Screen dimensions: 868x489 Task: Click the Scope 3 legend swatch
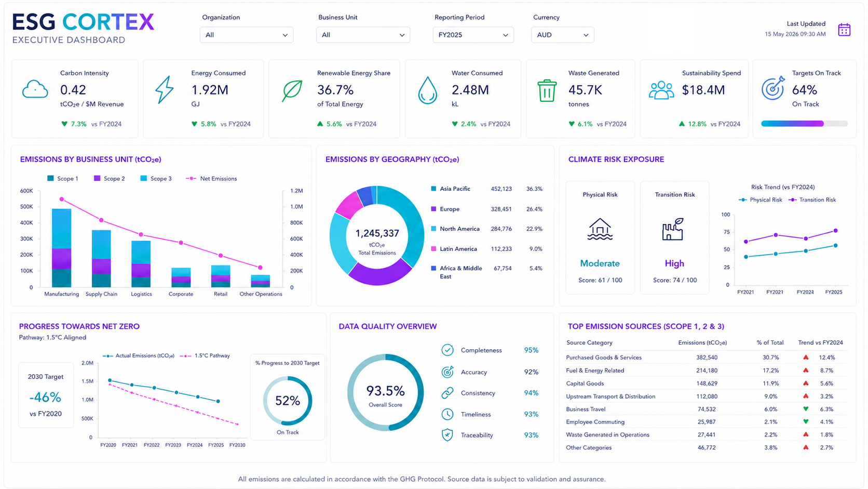coord(144,178)
